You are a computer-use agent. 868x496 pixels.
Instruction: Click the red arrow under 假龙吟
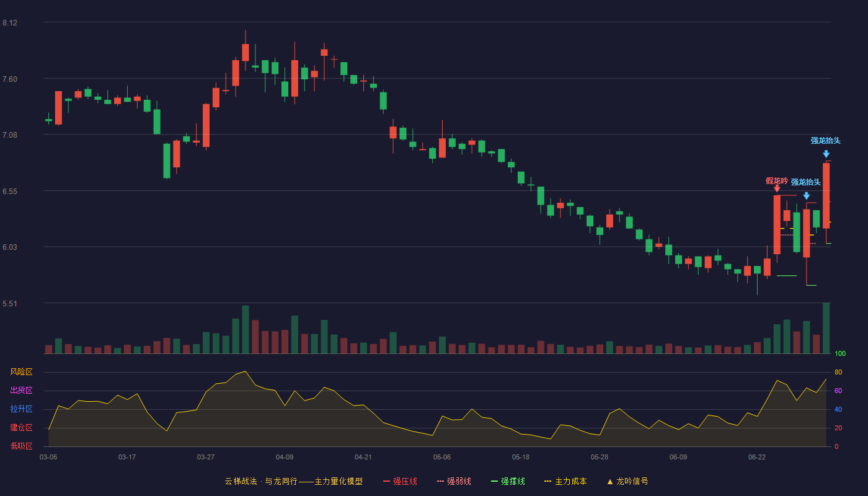click(x=777, y=188)
